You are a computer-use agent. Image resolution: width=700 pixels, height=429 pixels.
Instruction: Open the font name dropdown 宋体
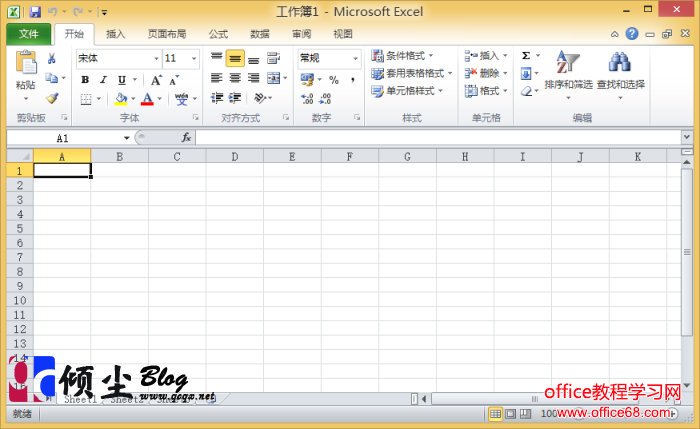click(x=156, y=58)
